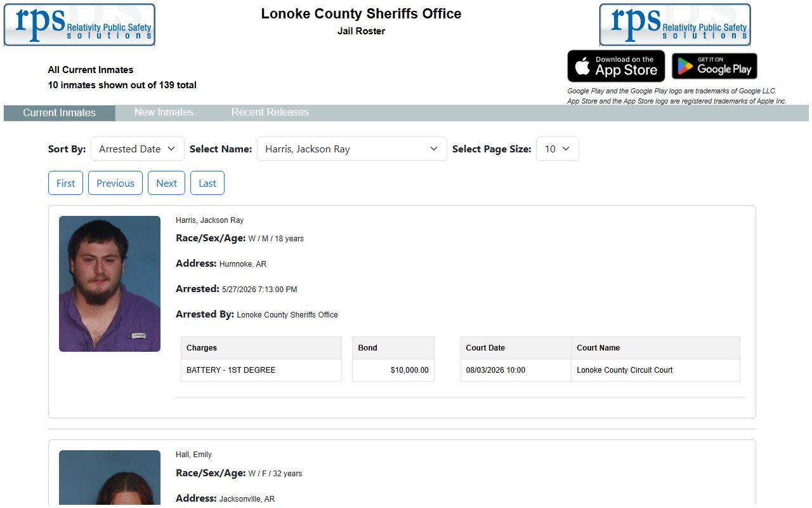
Task: Click the name Harris, Jackson Ray in card
Action: [x=210, y=220]
